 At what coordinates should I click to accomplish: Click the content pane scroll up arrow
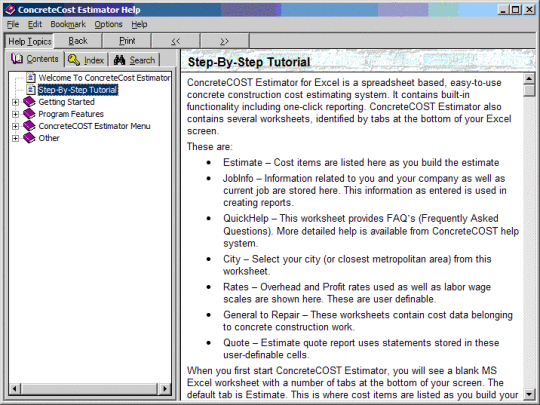(529, 79)
